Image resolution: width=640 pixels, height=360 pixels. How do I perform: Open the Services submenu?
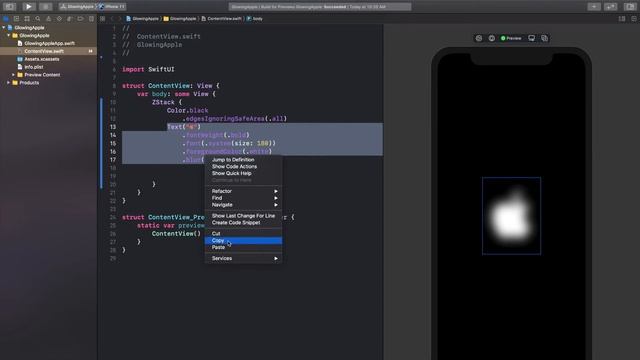point(243,258)
